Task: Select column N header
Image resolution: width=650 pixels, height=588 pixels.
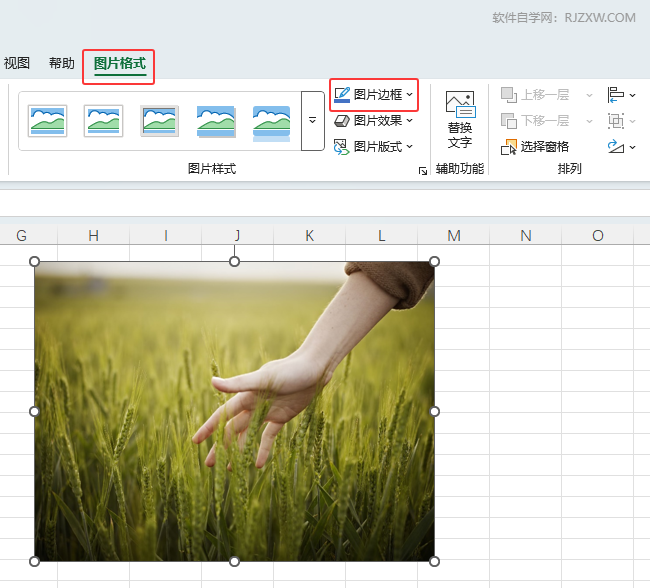Action: 526,236
